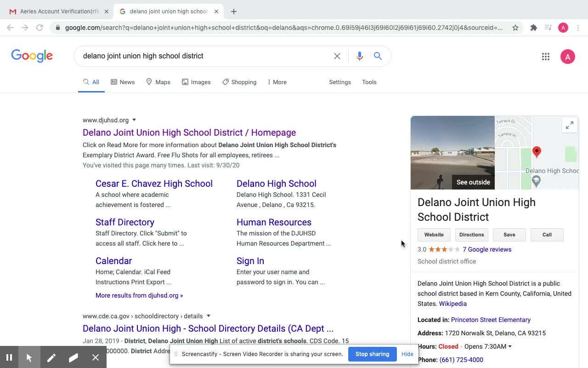Click the Website button in knowledge panel
588x368 pixels.
(434, 235)
